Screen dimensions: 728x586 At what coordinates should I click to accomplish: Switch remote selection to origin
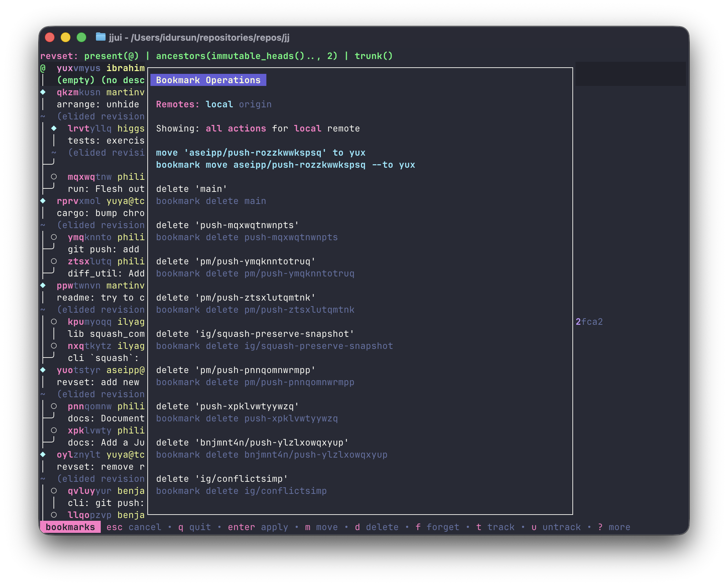[255, 104]
